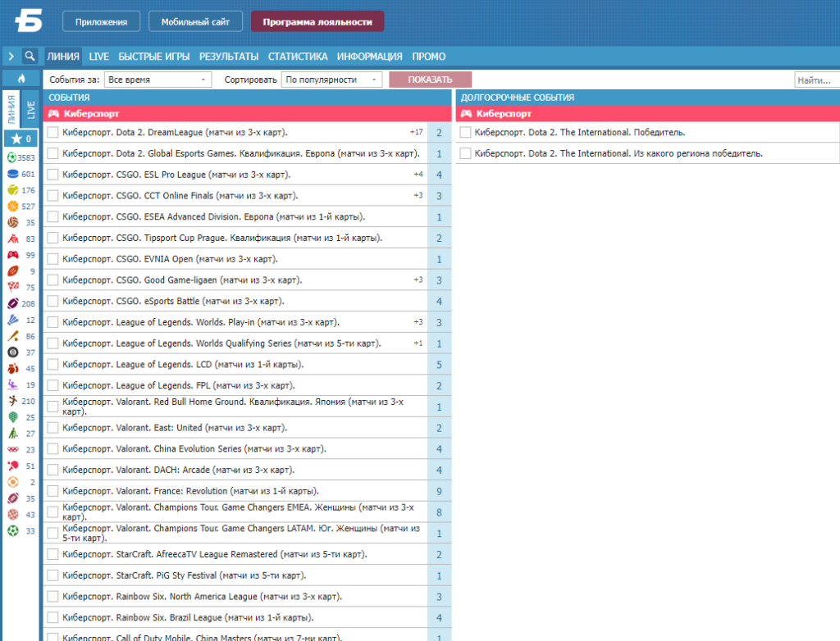Open Программа лояльности button
The image size is (840, 641).
pos(317,22)
